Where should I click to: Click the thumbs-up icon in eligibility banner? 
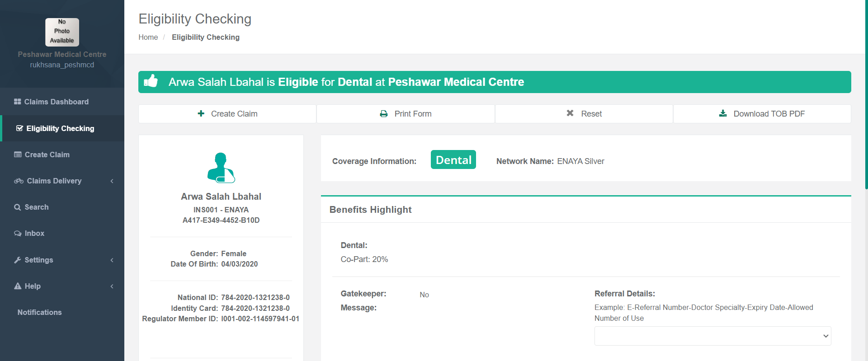point(151,81)
